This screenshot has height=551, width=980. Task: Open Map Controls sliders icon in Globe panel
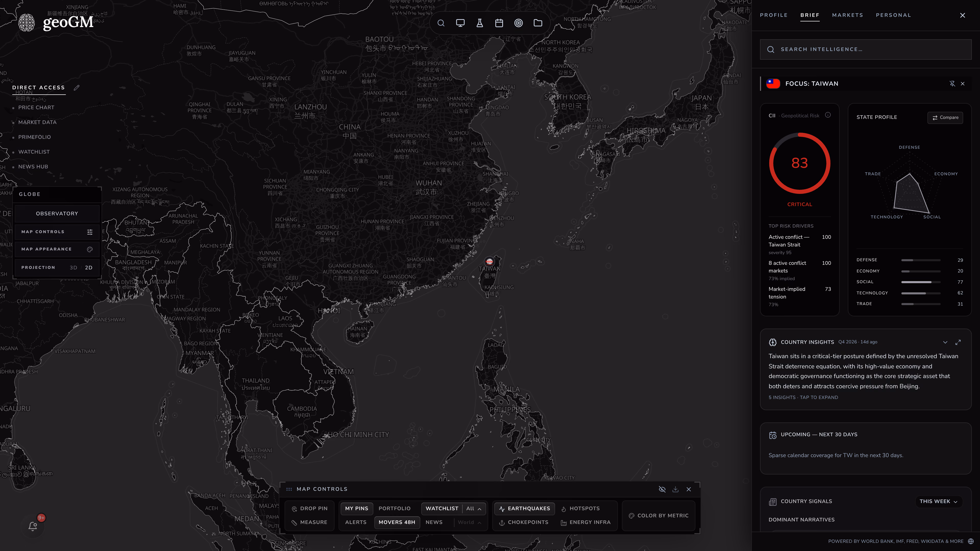90,232
